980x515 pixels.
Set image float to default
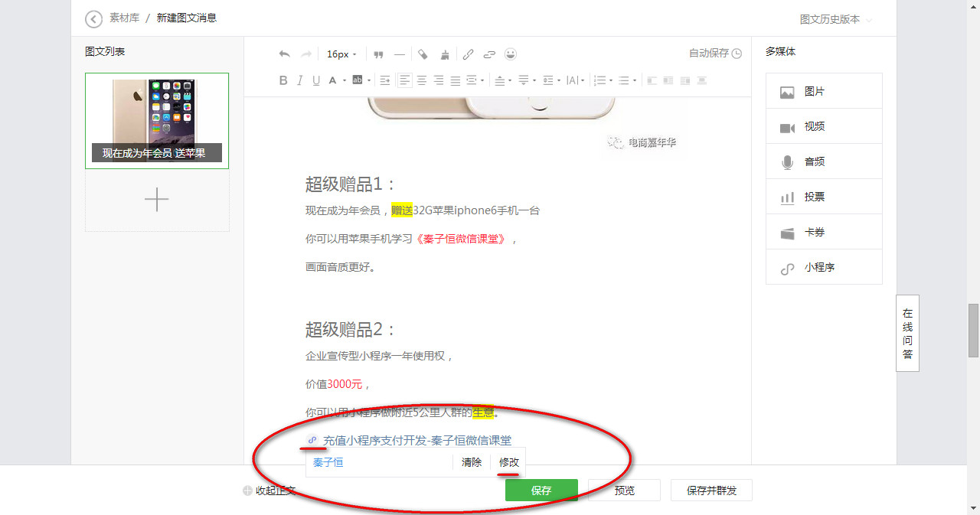(652, 80)
